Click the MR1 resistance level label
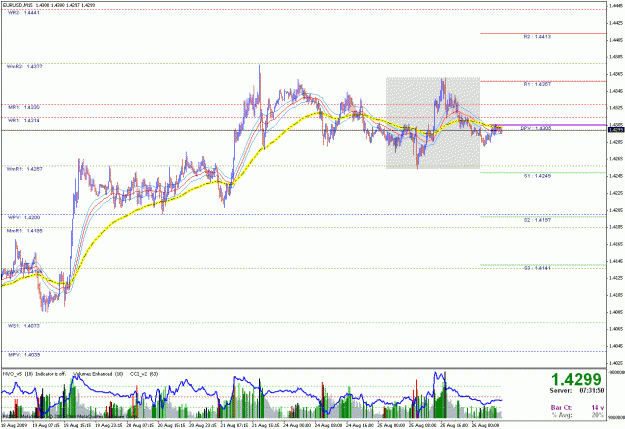Image resolution: width=625 pixels, height=429 pixels. [24, 107]
